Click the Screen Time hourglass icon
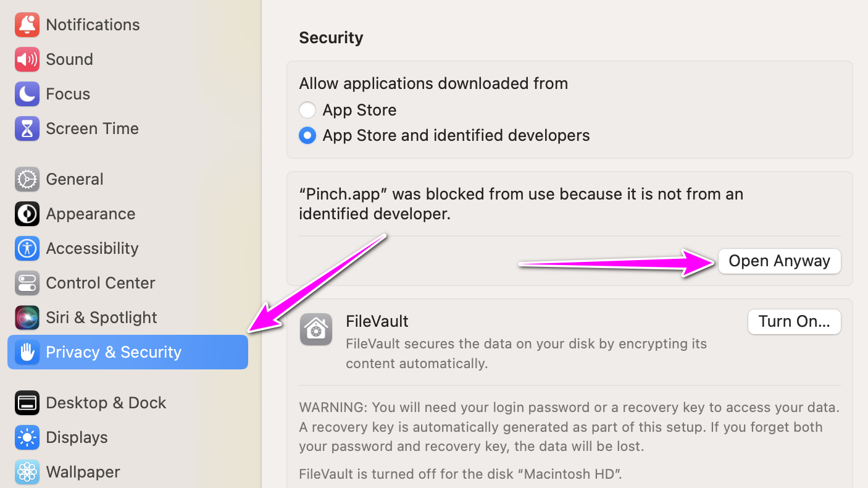The width and height of the screenshot is (868, 488). 27,128
